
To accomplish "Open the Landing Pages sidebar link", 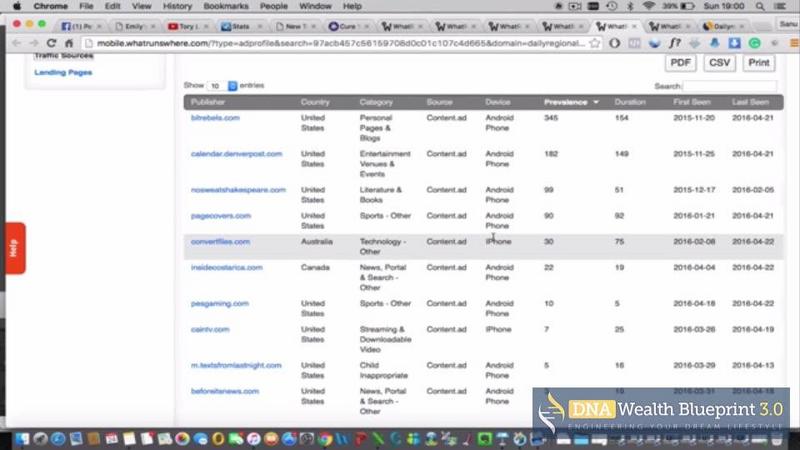I will (x=63, y=72).
